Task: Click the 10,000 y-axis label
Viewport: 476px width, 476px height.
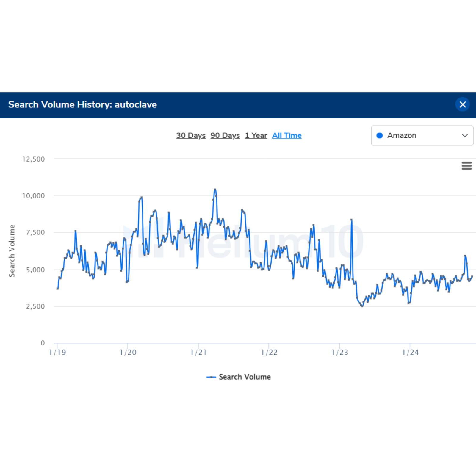Action: [34, 196]
